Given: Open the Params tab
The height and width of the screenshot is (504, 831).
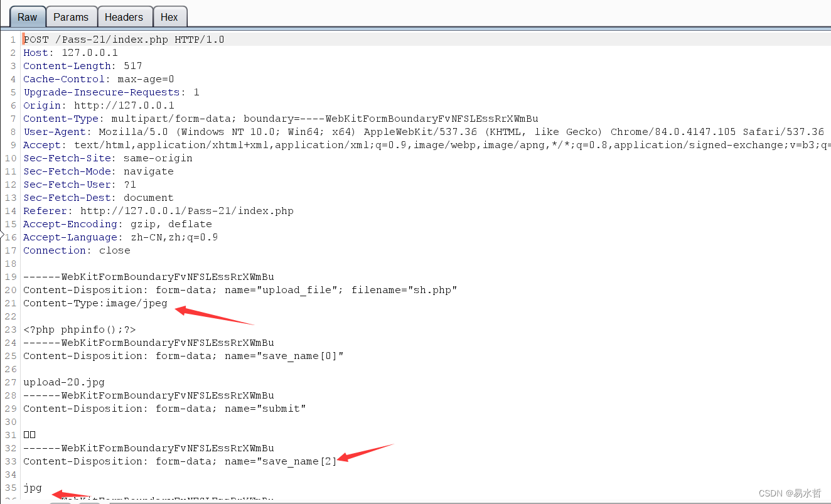Looking at the screenshot, I should (71, 17).
